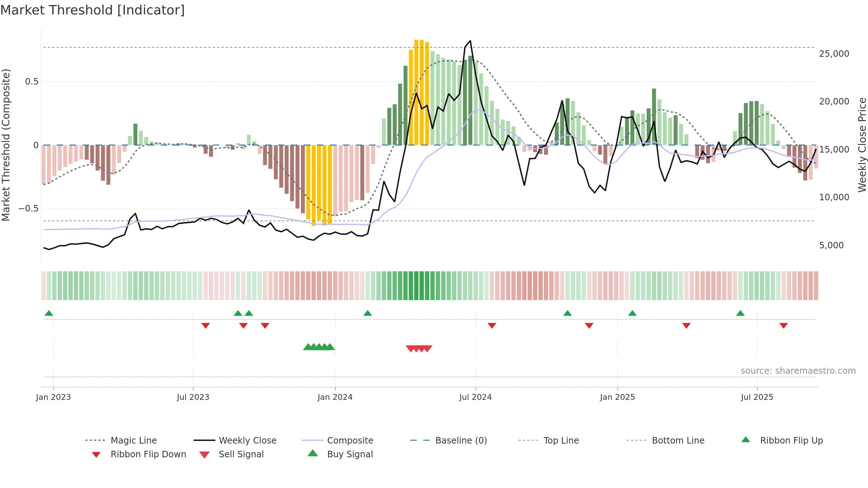
Task: Click the '15,000' right axis tick
Action: coord(834,149)
